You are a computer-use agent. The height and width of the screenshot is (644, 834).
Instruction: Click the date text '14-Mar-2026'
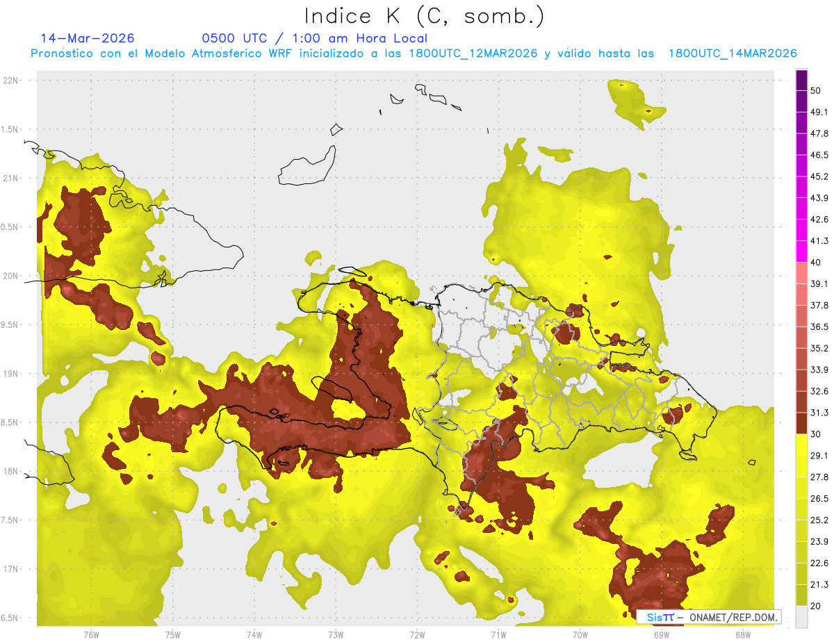click(88, 38)
